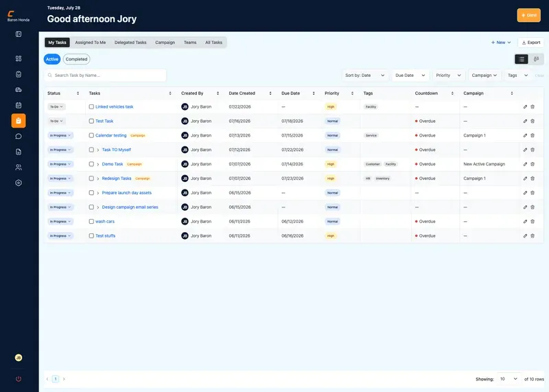Show Completed tasks filter
The image size is (549, 392).
pyautogui.click(x=76, y=59)
